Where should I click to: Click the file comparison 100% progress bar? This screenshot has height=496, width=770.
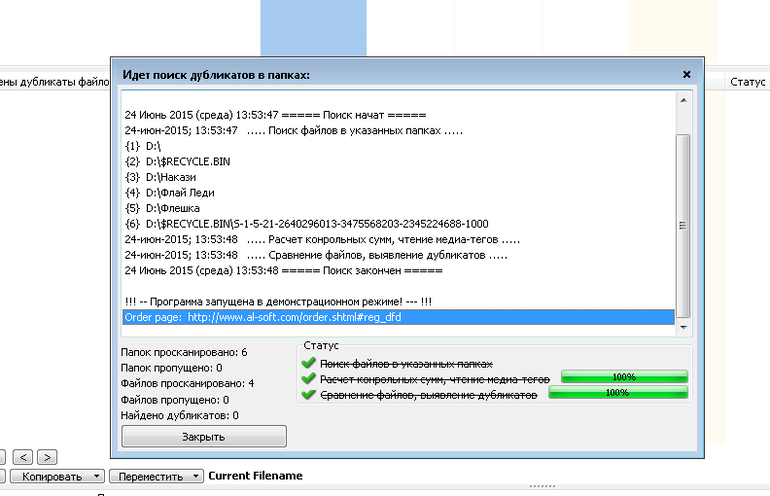(x=618, y=392)
